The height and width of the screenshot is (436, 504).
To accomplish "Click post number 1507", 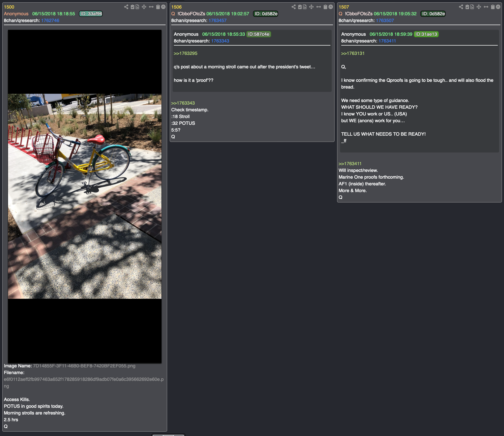I will pyautogui.click(x=344, y=7).
